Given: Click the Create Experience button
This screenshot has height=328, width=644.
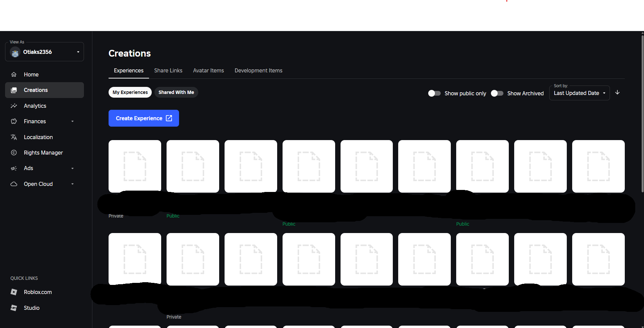Looking at the screenshot, I should [144, 118].
